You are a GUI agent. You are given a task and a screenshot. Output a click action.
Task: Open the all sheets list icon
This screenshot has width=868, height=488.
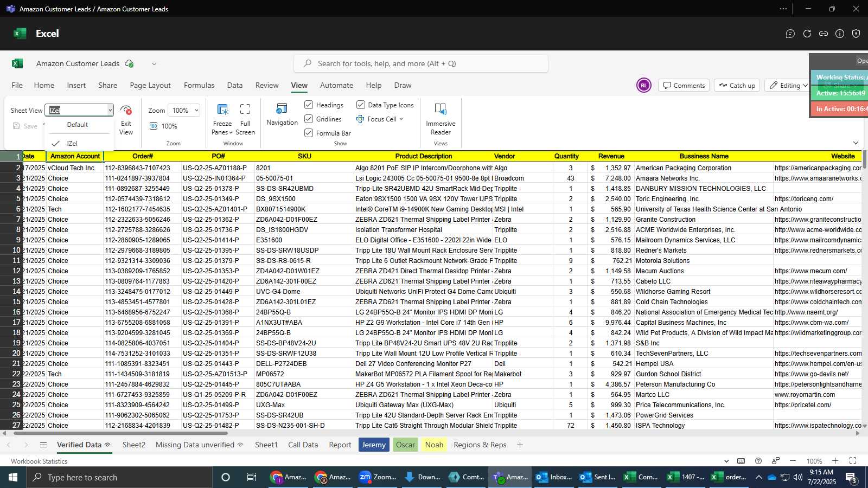(x=43, y=445)
